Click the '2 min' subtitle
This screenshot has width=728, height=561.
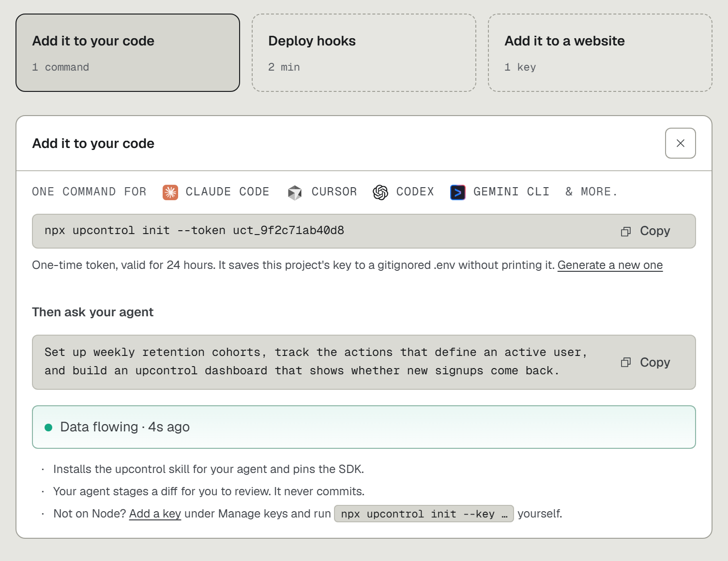pyautogui.click(x=284, y=67)
